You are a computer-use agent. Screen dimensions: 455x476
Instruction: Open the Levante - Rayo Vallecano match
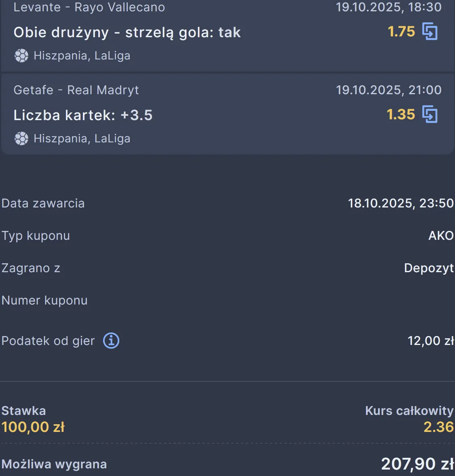pyautogui.click(x=89, y=7)
